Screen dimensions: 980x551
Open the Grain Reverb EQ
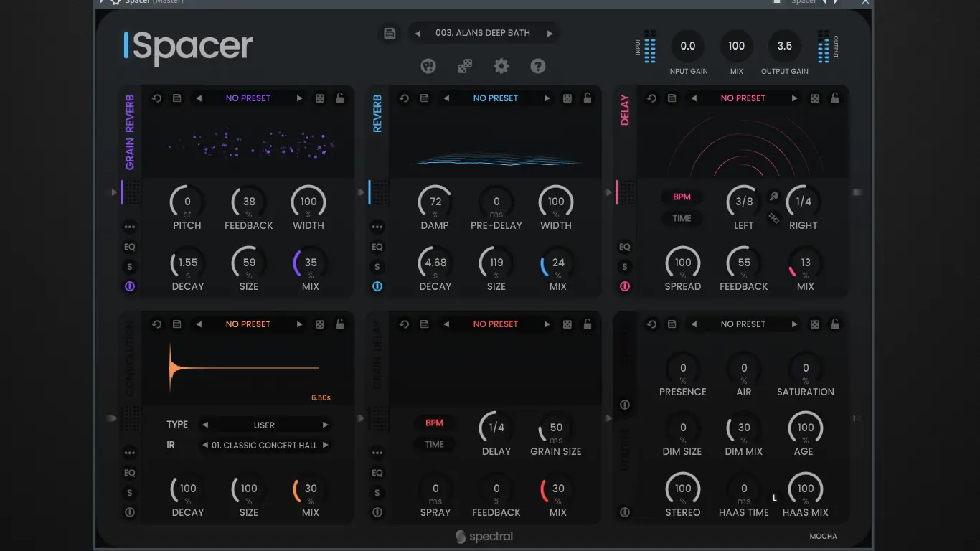click(130, 247)
